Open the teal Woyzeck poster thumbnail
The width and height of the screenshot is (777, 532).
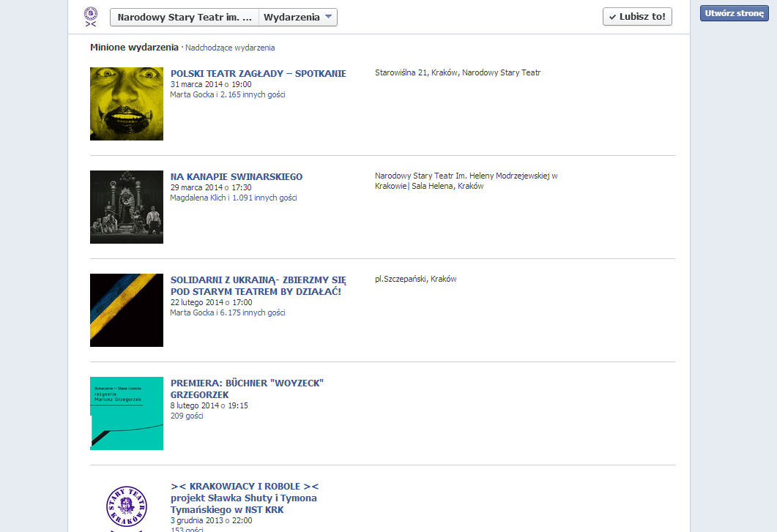[127, 413]
